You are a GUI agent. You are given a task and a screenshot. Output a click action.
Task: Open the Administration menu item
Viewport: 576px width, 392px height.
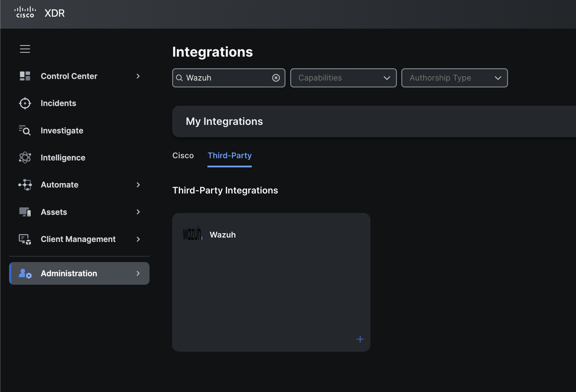[x=79, y=273]
